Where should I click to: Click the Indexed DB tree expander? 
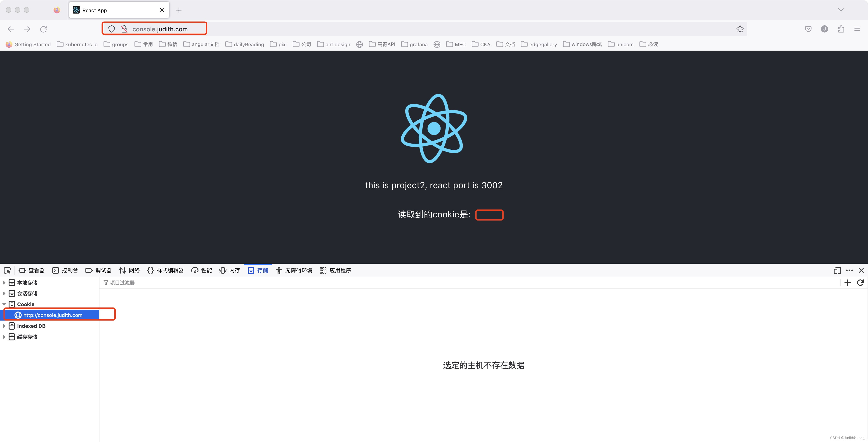pos(5,326)
